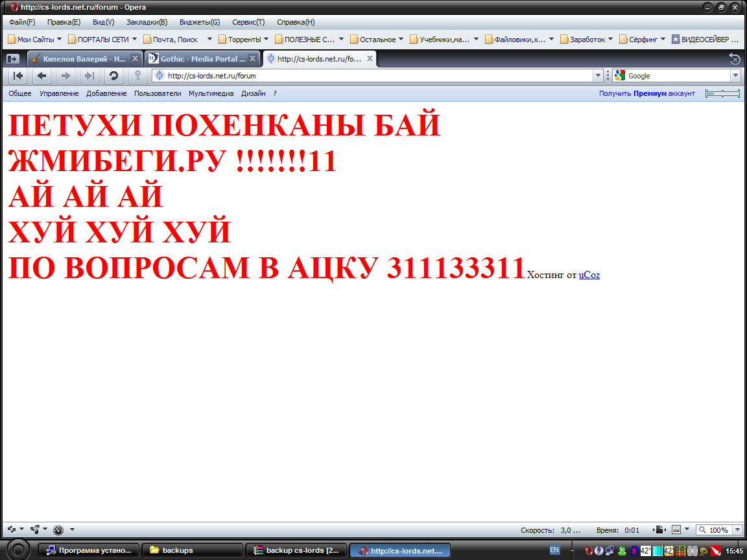This screenshot has height=560, width=747.
Task: Open the zoom 100% dropdown
Action: pyautogui.click(x=737, y=530)
